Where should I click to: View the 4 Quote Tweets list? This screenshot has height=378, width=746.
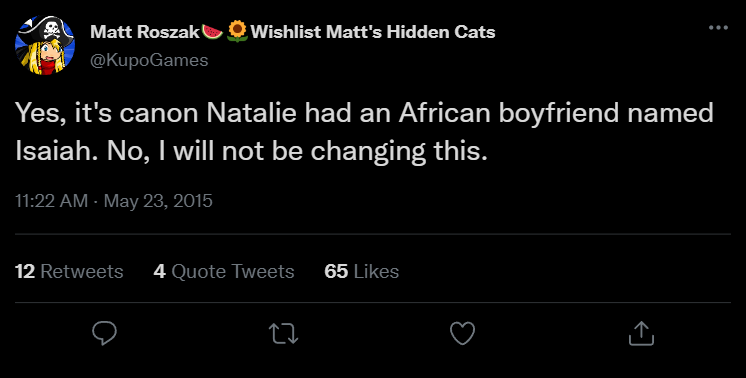click(224, 271)
